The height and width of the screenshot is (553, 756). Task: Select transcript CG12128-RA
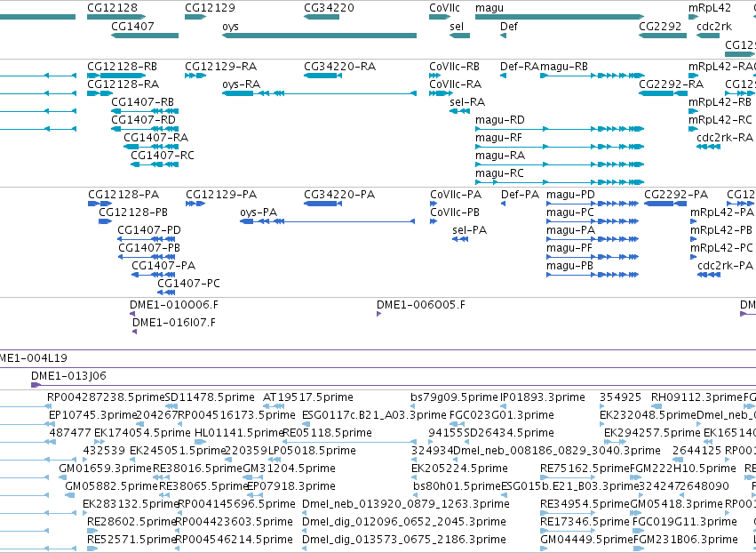123,84
